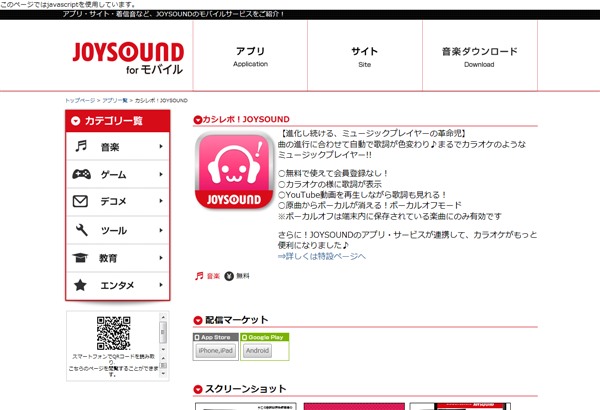The height and width of the screenshot is (410, 600).
Task: Go to アプリ一覧 breadcrumb link
Action: pyautogui.click(x=115, y=100)
